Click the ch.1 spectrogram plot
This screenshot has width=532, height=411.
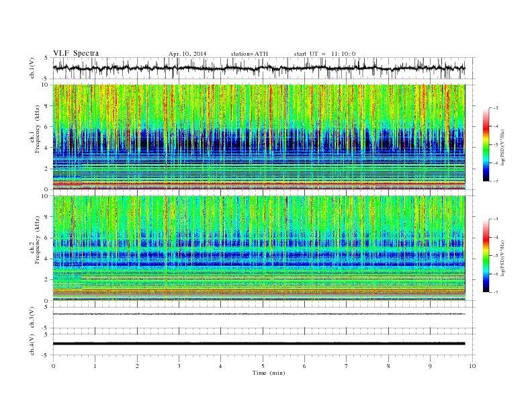pyautogui.click(x=259, y=137)
